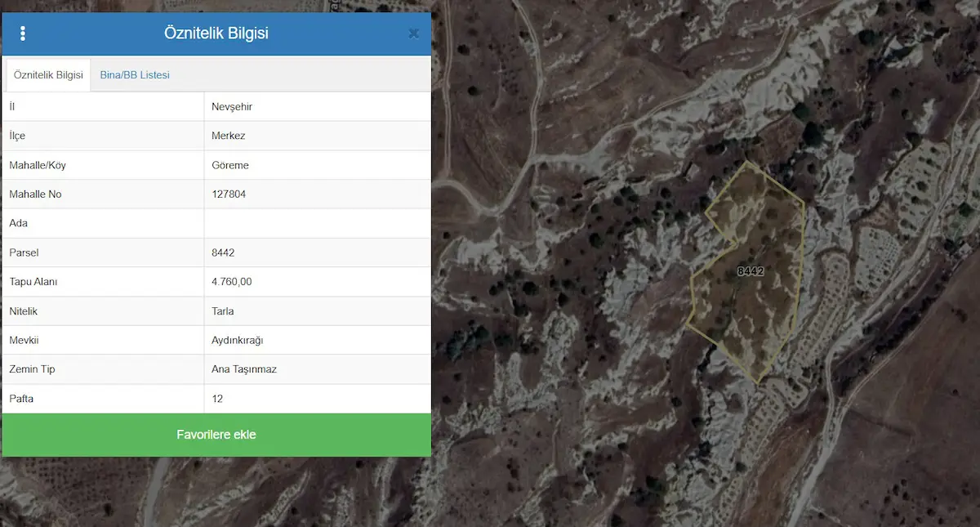Open the three-dot options menu

point(23,33)
